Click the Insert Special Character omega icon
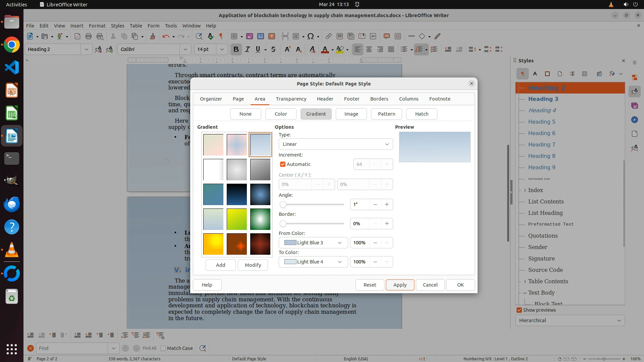Viewport: 644px width, 362px height. [311, 36]
